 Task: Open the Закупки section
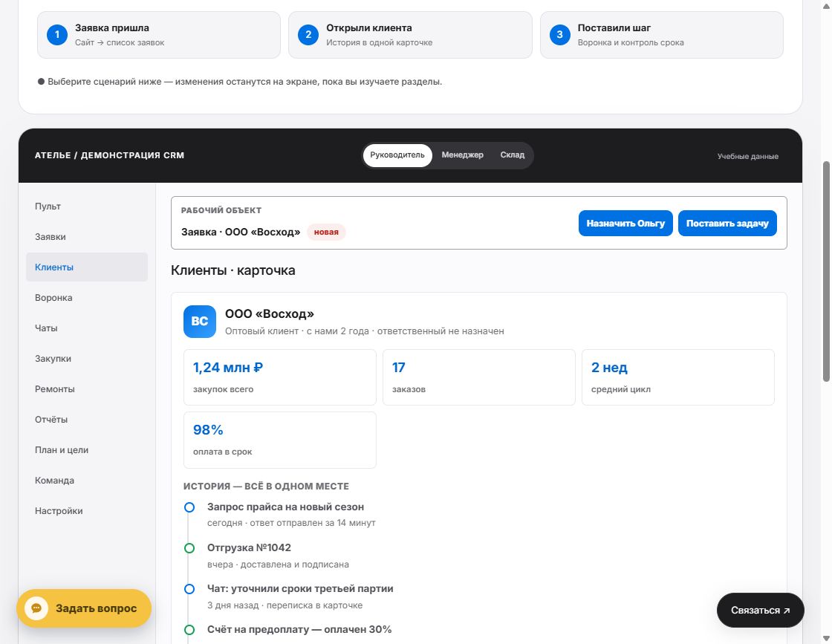87,359
